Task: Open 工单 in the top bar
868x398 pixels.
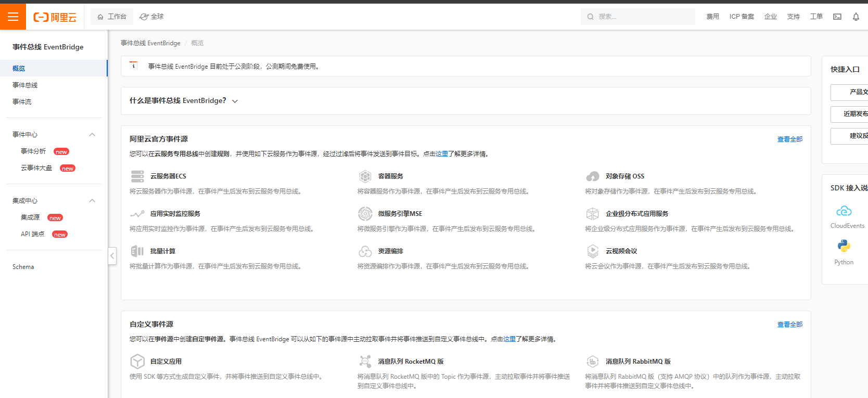Action: pos(816,17)
